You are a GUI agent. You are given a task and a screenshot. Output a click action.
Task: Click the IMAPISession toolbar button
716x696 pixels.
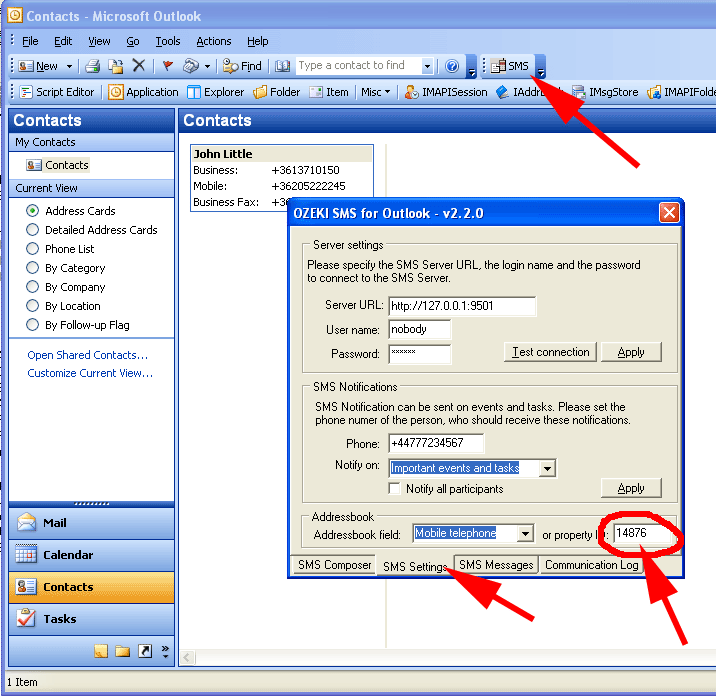[x=446, y=92]
